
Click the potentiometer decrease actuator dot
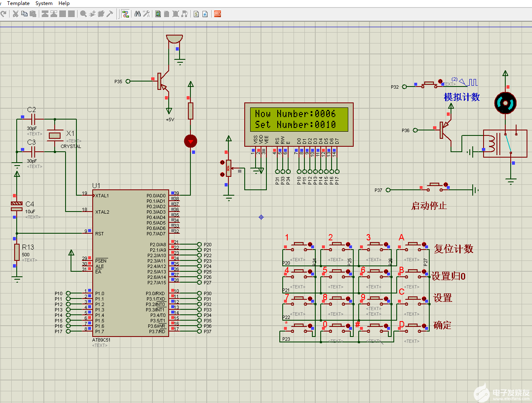(x=223, y=174)
